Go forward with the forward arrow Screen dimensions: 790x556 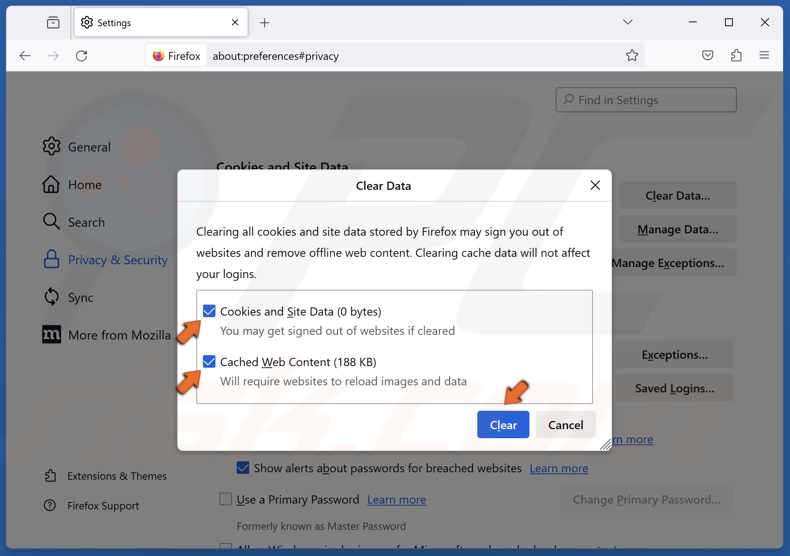click(53, 55)
